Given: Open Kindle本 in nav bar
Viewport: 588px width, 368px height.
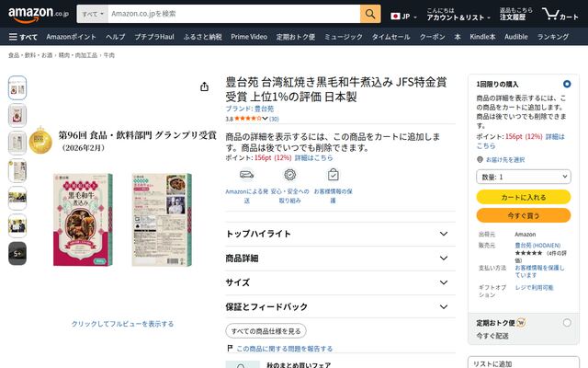Looking at the screenshot, I should 482,37.
